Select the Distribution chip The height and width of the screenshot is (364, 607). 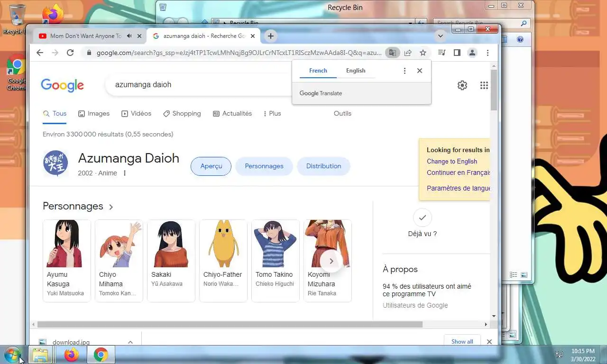[x=323, y=166]
